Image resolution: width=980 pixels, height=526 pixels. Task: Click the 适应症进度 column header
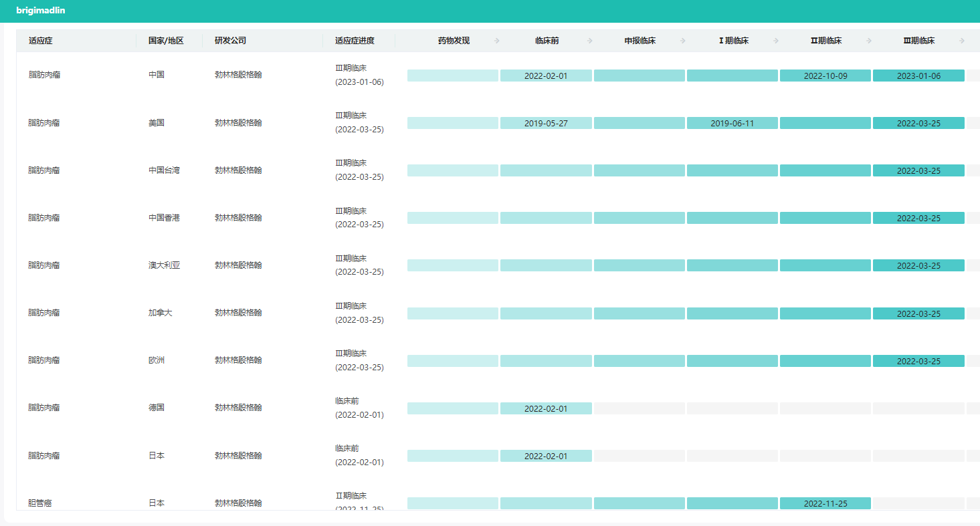pos(355,41)
